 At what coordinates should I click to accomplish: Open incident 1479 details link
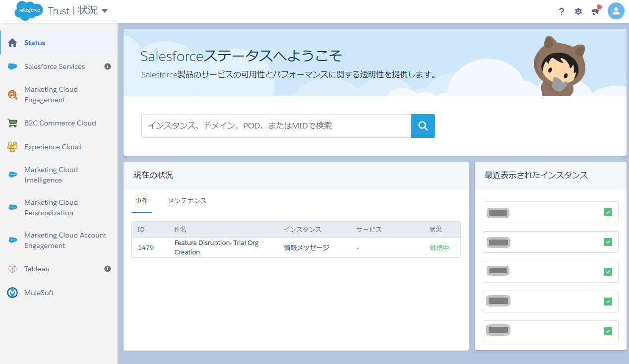click(x=146, y=247)
